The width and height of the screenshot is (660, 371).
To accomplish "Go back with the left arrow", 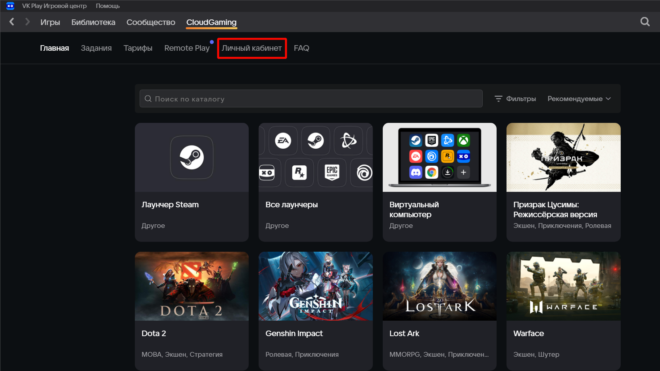I will (x=12, y=22).
